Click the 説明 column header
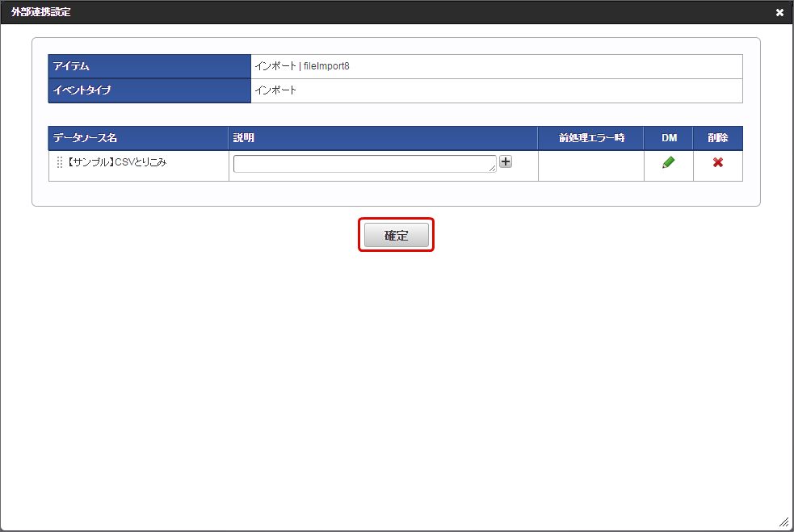The height and width of the screenshot is (532, 794). pyautogui.click(x=383, y=138)
